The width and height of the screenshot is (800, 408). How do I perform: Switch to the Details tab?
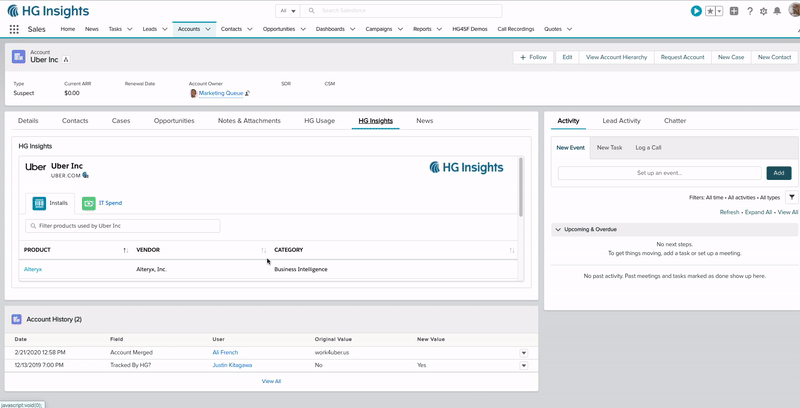(28, 121)
